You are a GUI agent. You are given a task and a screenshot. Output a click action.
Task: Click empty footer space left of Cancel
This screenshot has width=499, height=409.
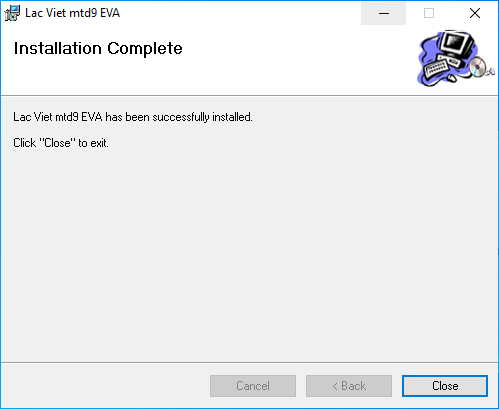105,386
